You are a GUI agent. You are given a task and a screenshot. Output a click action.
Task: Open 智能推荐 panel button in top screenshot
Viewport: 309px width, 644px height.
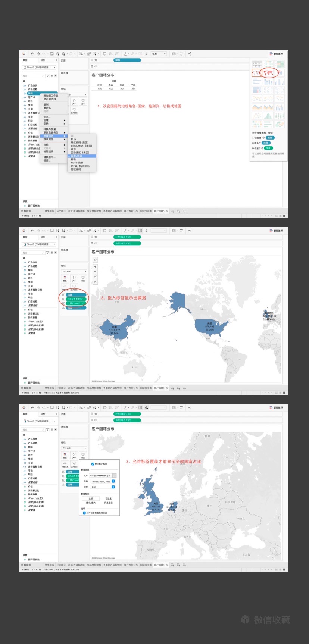276,54
